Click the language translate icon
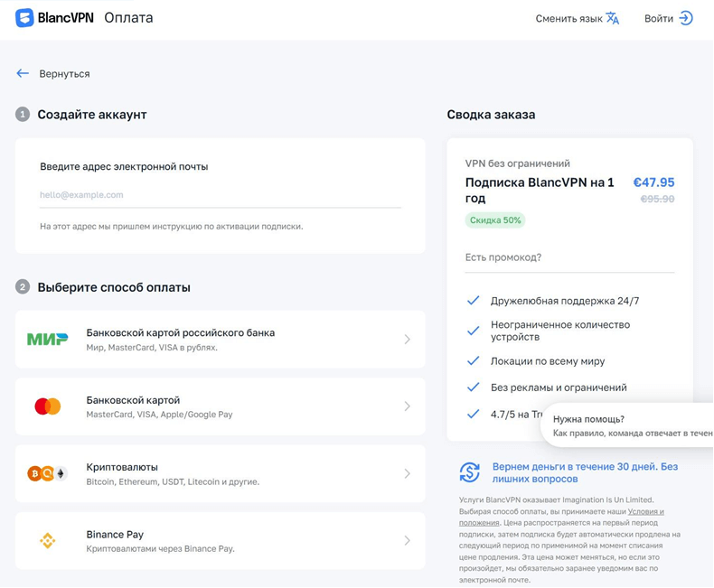Viewport: 714px width, 588px height. 613,18
